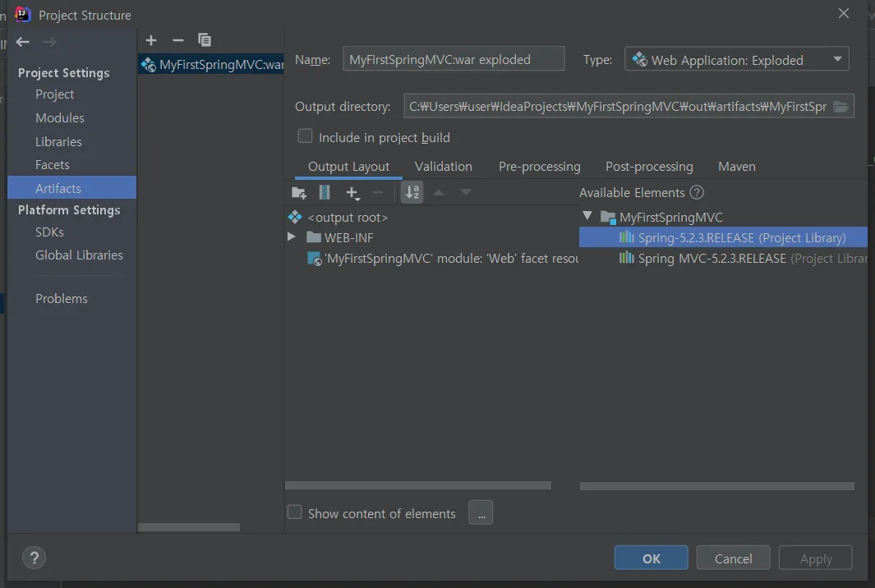Screen dimensions: 875x588
Task: Click the output layout horizontal scrollbar
Action: coord(417,485)
